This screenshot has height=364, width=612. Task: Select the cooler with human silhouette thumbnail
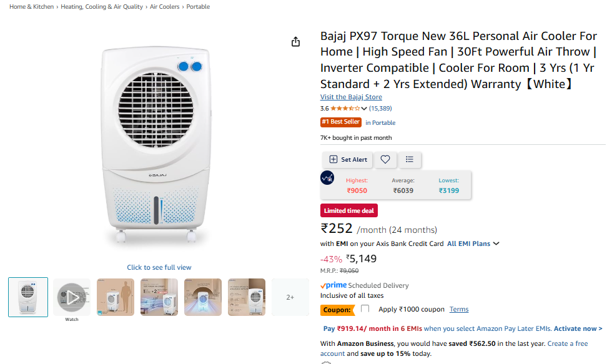click(x=116, y=297)
